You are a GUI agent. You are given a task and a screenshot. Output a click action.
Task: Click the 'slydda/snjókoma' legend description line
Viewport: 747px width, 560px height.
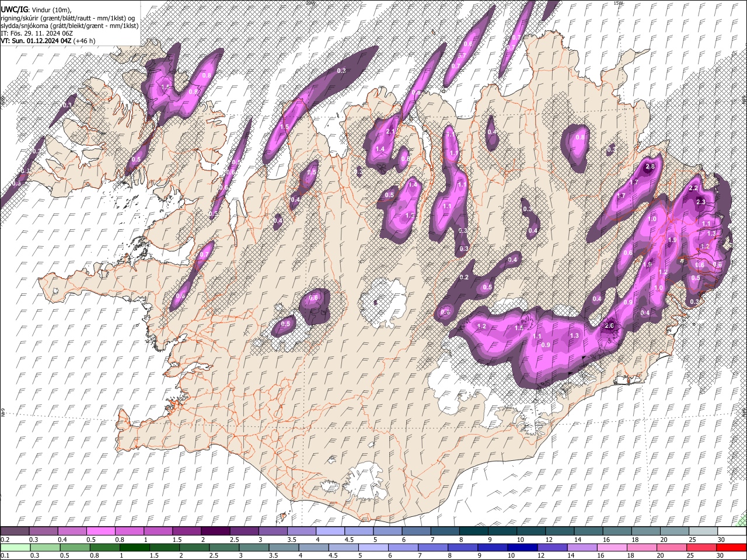(x=69, y=26)
